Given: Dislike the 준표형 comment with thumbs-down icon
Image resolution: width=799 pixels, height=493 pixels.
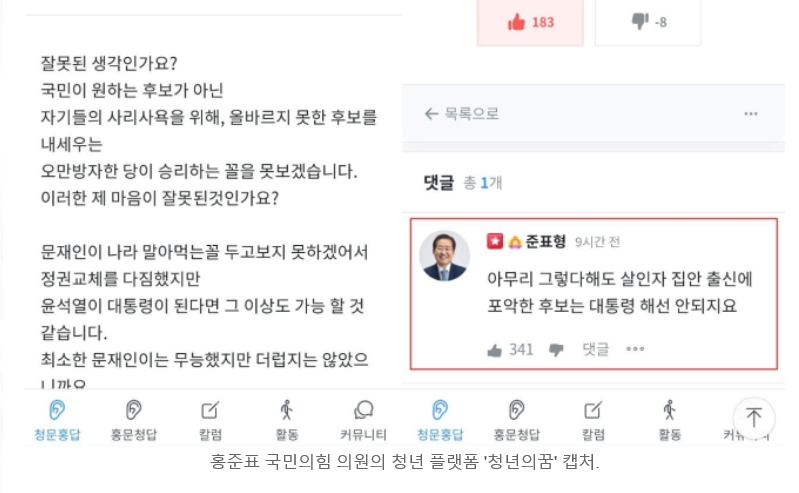Looking at the screenshot, I should [x=556, y=350].
